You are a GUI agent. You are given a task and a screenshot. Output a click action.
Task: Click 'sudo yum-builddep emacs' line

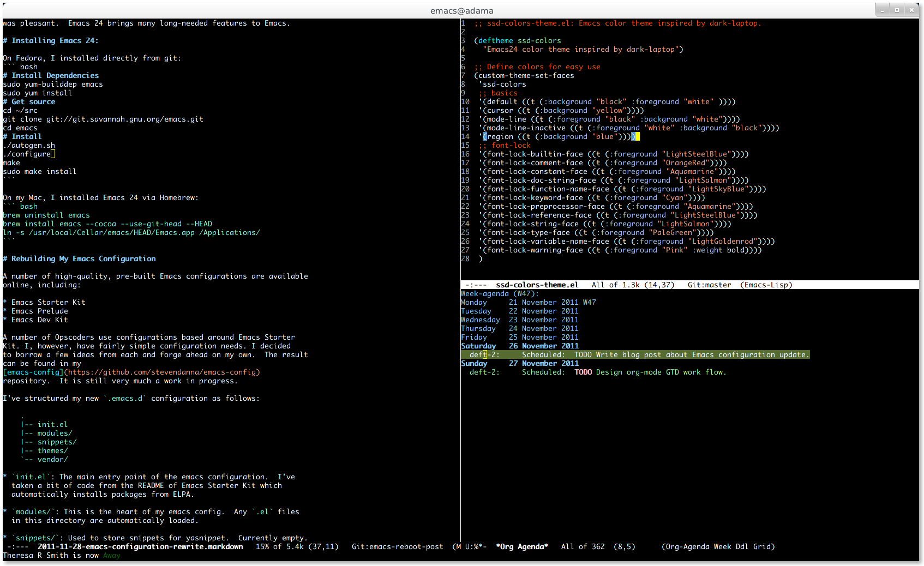53,84
